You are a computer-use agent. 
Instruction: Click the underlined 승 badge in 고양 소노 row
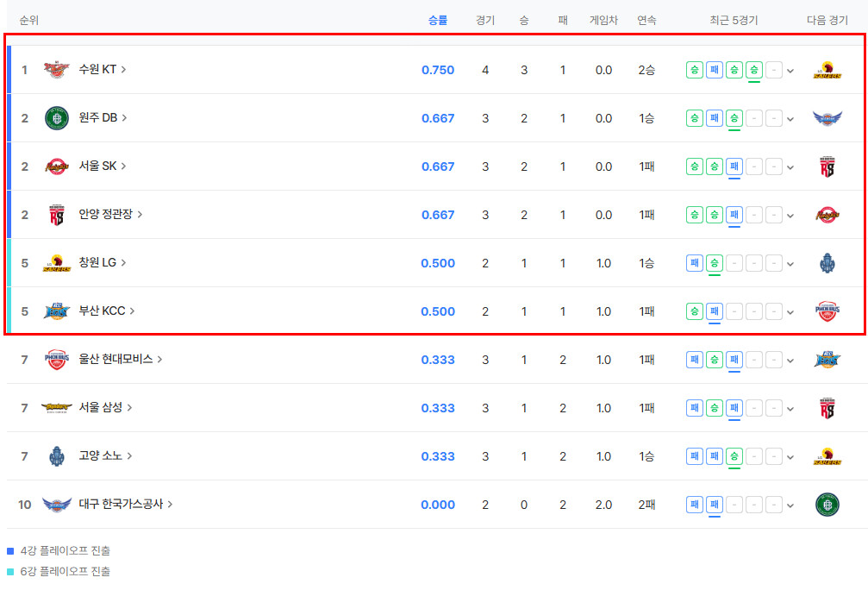734,456
